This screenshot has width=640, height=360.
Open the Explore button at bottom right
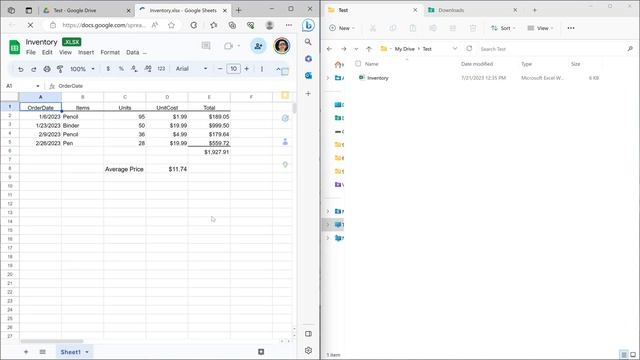click(x=261, y=352)
